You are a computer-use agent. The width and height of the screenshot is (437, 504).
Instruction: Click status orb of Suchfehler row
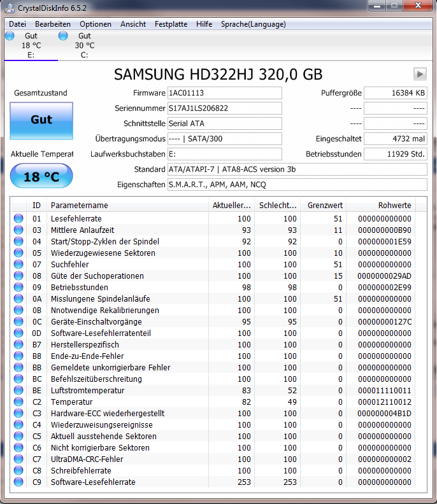(18, 264)
